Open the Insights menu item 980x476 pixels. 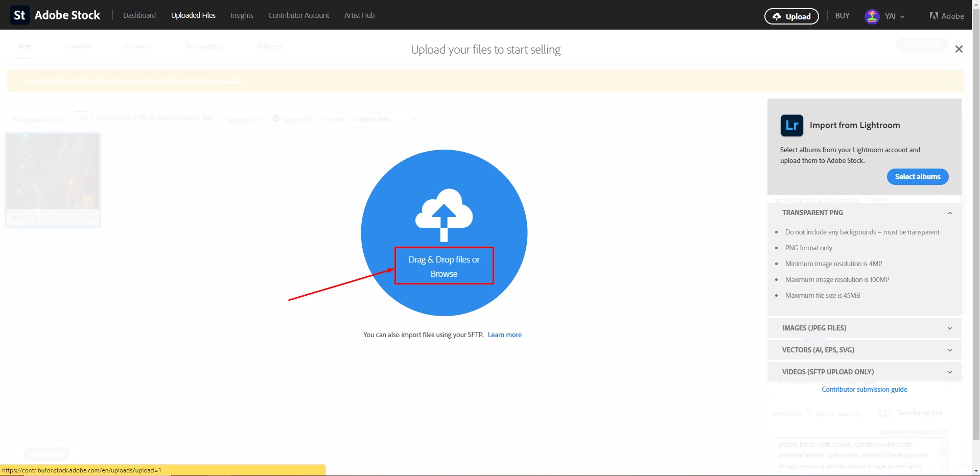pos(242,15)
